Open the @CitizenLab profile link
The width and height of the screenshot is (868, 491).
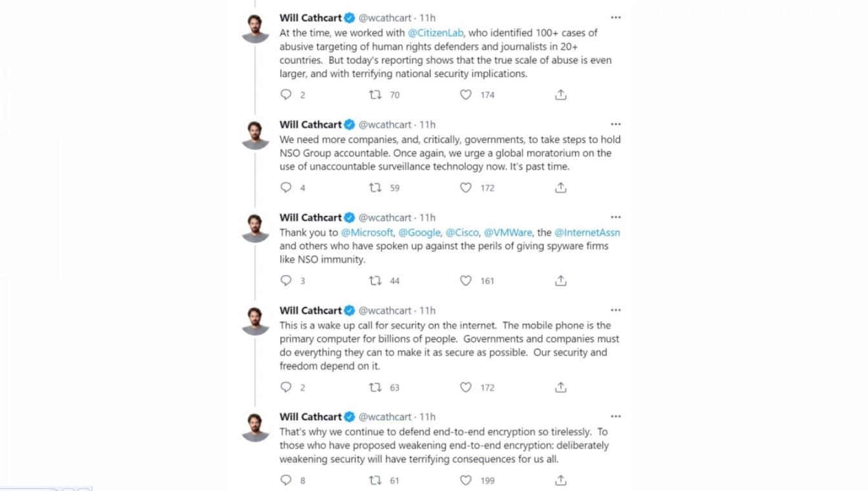(x=435, y=32)
